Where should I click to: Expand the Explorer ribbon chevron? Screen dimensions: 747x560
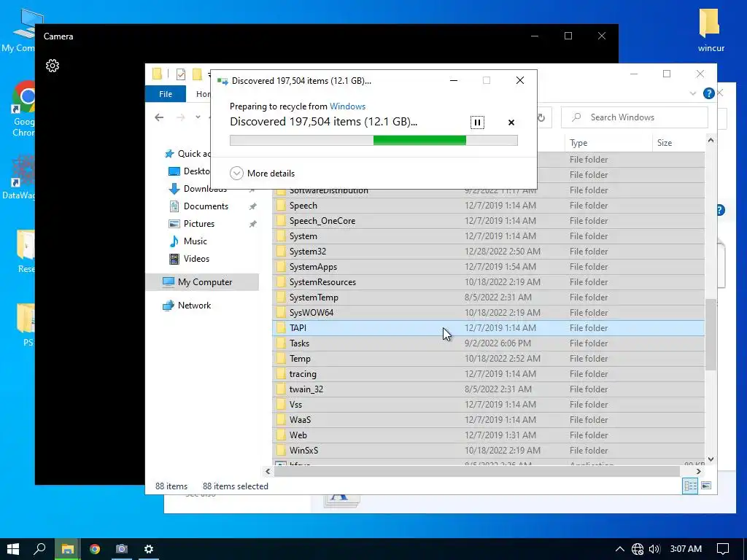click(x=693, y=93)
